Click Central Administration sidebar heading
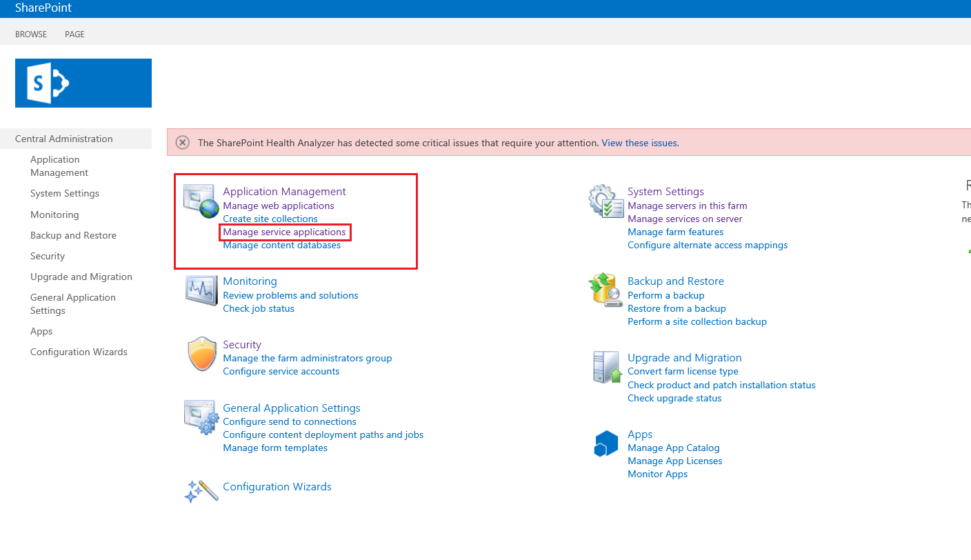Image resolution: width=971 pixels, height=560 pixels. pos(64,139)
